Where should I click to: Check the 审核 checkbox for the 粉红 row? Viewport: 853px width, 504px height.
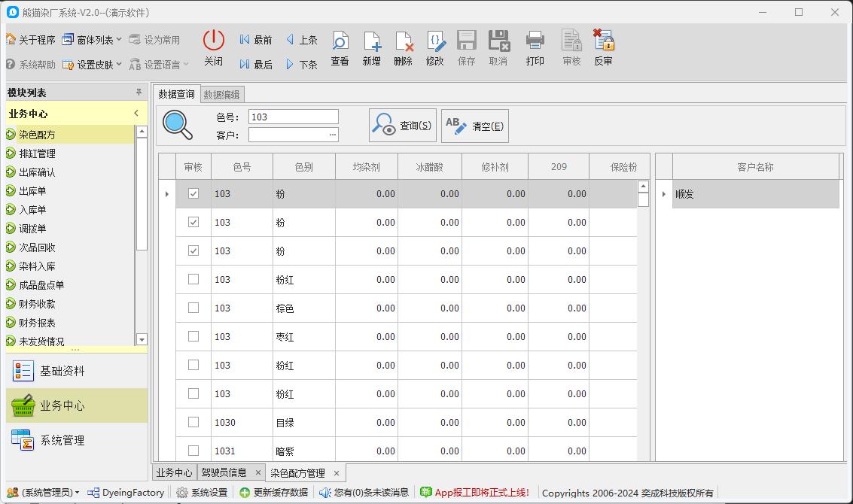click(x=193, y=279)
